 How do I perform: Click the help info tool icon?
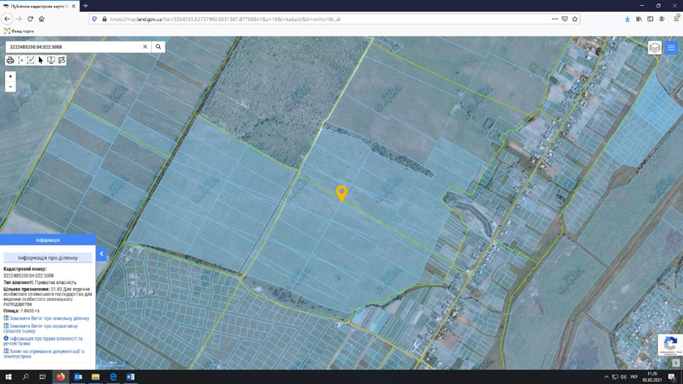coord(51,60)
